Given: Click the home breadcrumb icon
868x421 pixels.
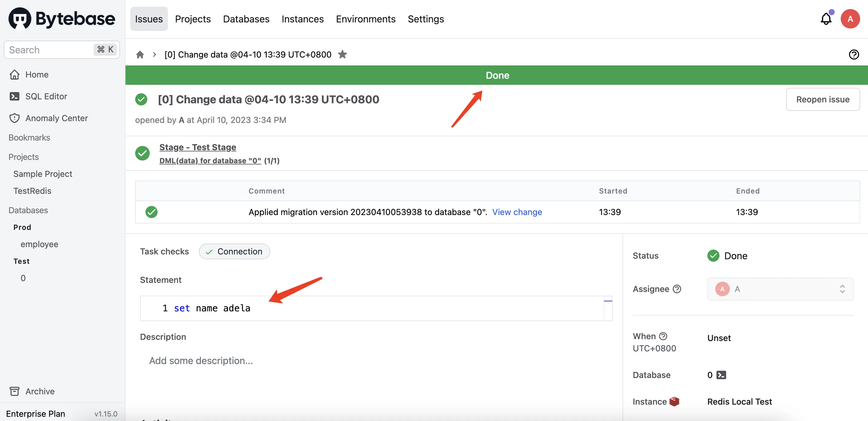Looking at the screenshot, I should (x=140, y=55).
